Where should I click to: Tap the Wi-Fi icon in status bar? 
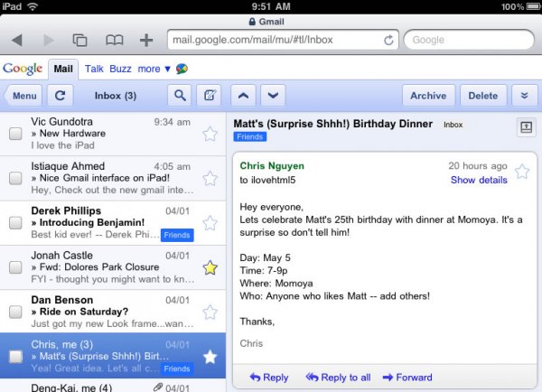33,6
